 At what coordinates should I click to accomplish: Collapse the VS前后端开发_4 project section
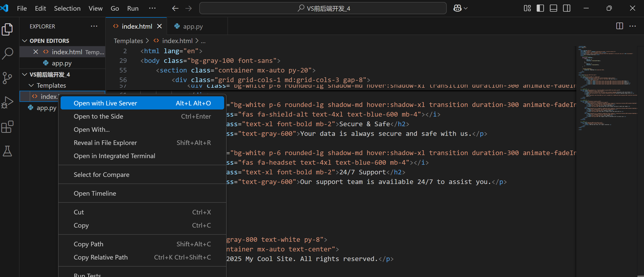pos(25,75)
